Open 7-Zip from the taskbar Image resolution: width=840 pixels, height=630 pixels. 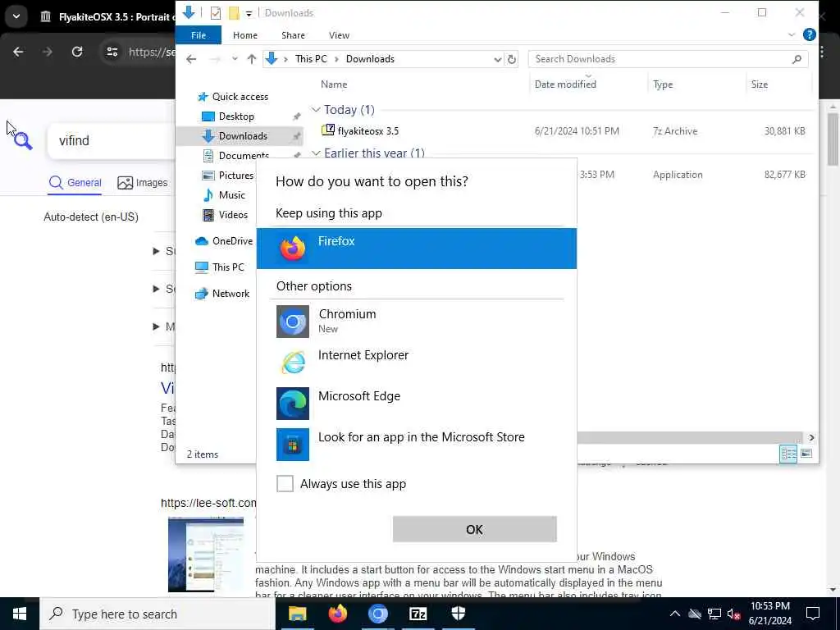tap(418, 614)
